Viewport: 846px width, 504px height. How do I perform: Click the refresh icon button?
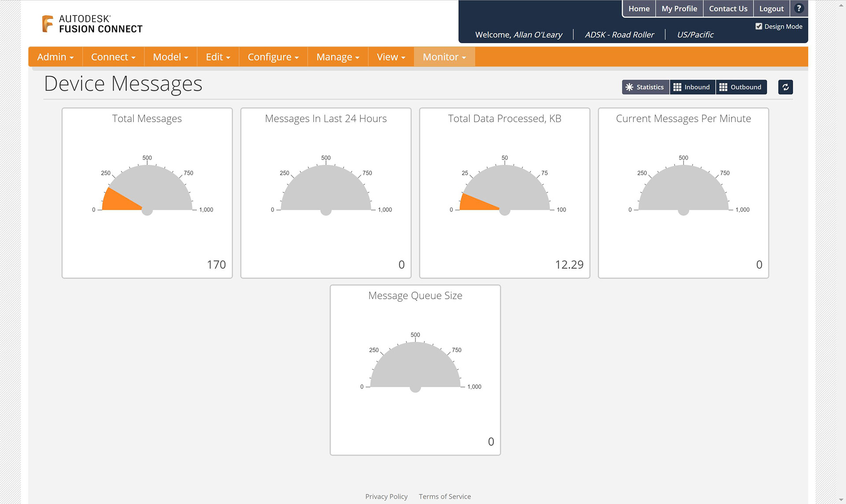click(x=785, y=87)
